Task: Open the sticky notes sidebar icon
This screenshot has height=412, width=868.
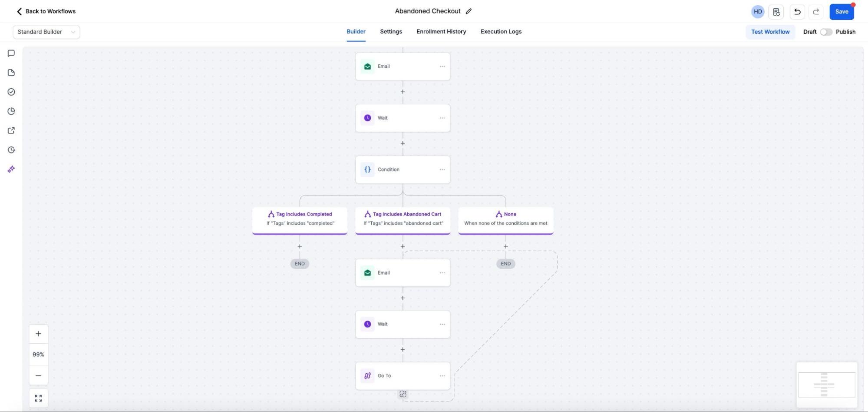Action: coord(11,73)
